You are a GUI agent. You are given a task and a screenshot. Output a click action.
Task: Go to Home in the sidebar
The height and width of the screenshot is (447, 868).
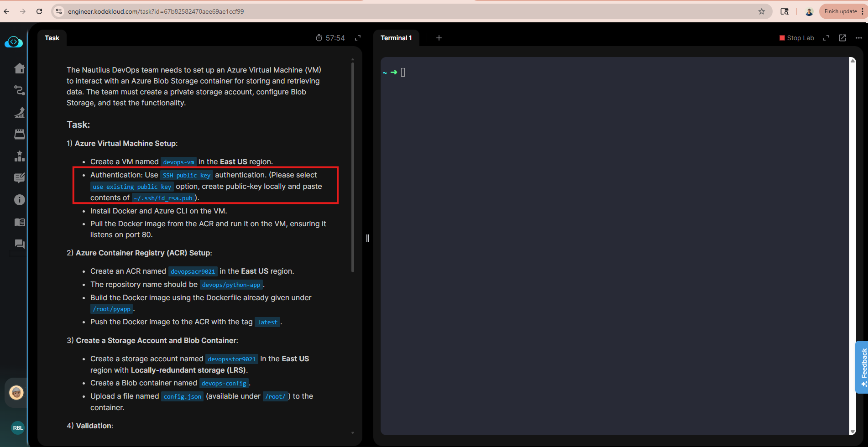[x=19, y=68]
